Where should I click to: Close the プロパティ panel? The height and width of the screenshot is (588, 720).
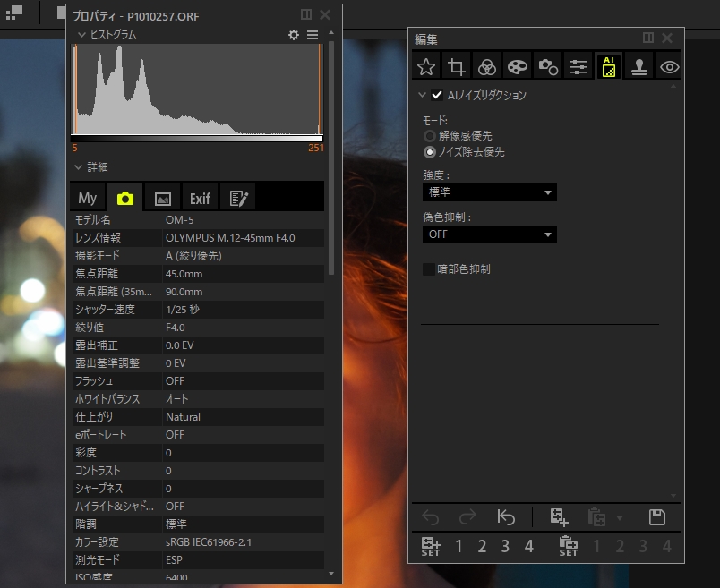[x=325, y=14]
